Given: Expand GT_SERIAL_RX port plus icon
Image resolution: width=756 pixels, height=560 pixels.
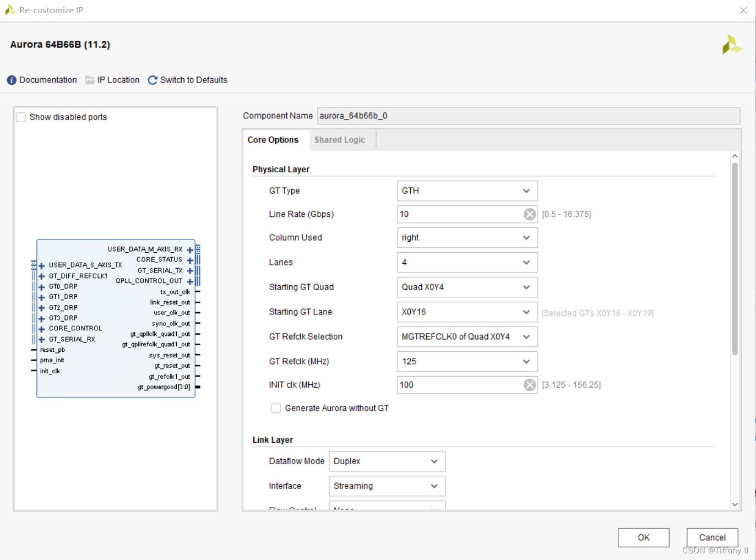Looking at the screenshot, I should tap(42, 340).
